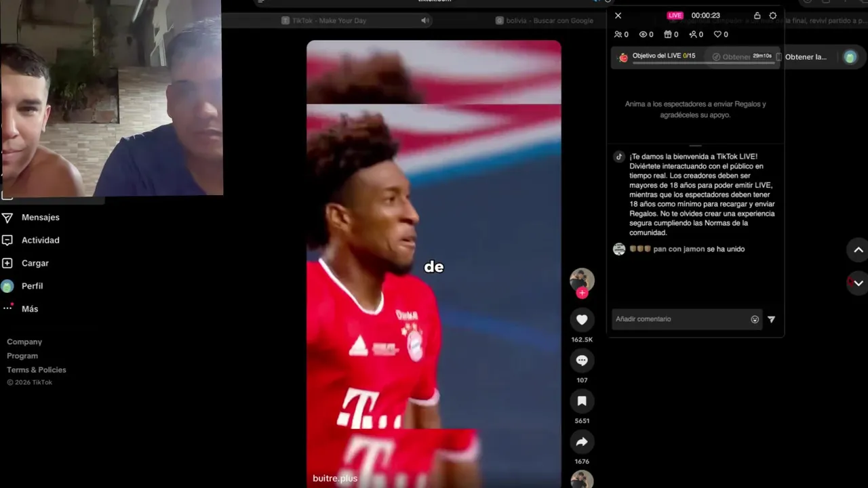The image size is (868, 488).
Task: Click the heart likes counter in LIVE panel
Action: [718, 35]
